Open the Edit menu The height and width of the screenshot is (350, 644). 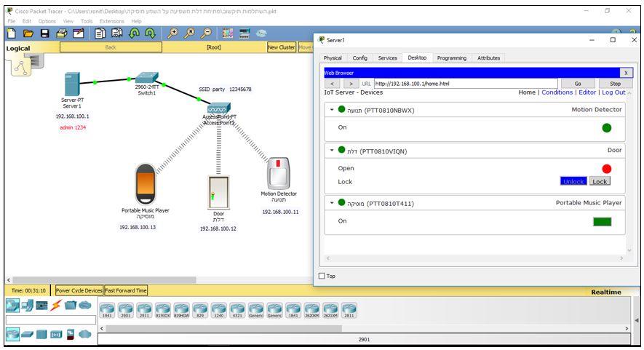point(27,21)
